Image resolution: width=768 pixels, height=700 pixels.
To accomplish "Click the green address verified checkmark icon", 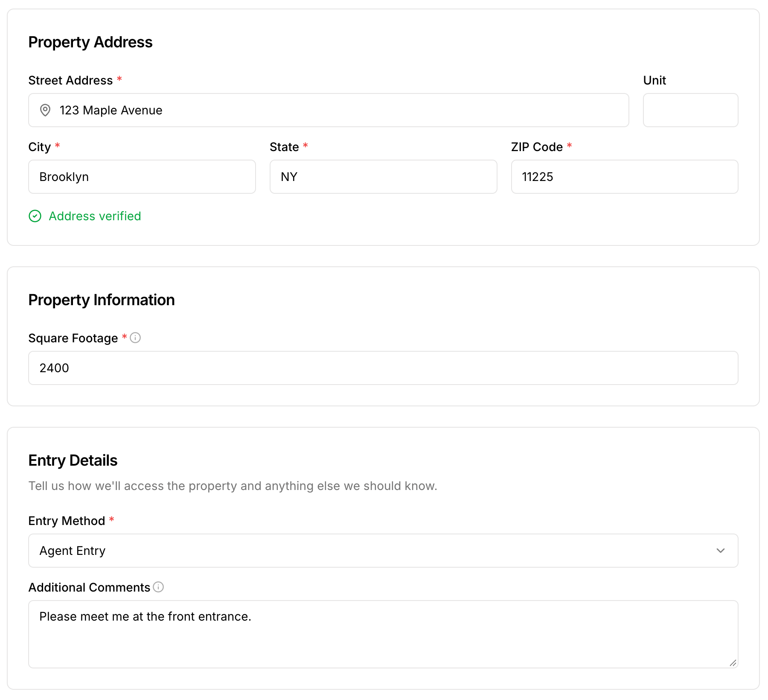I will pyautogui.click(x=35, y=216).
